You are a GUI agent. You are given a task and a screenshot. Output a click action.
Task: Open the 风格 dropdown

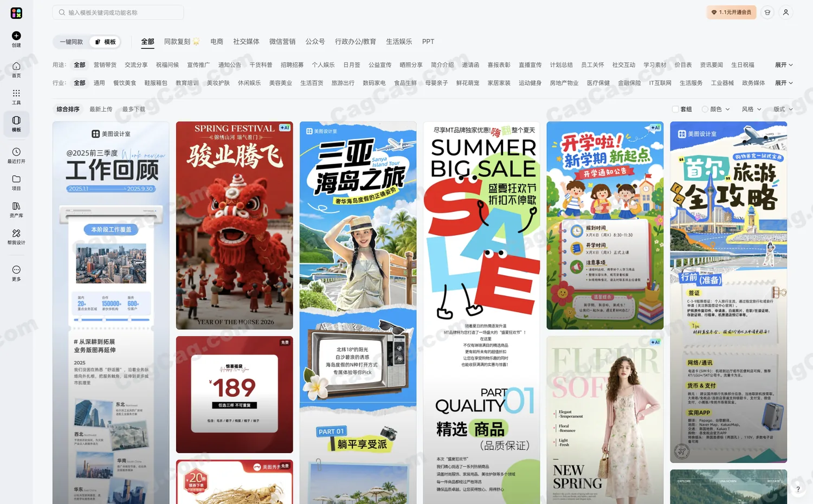752,109
